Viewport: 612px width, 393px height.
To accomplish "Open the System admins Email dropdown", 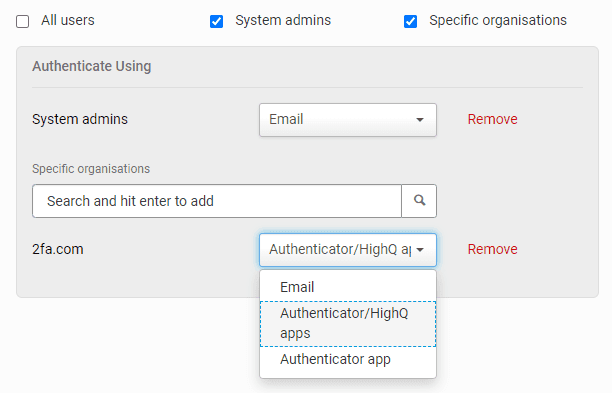I will tap(348, 120).
